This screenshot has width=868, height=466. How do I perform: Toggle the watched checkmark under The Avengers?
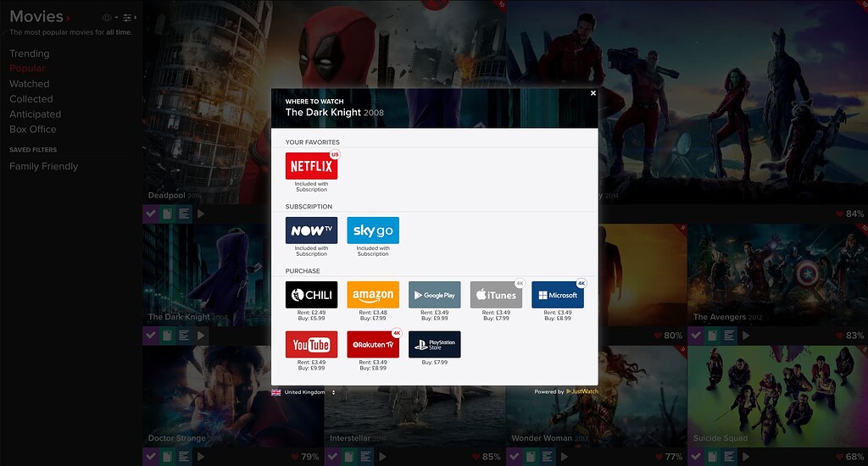[696, 336]
